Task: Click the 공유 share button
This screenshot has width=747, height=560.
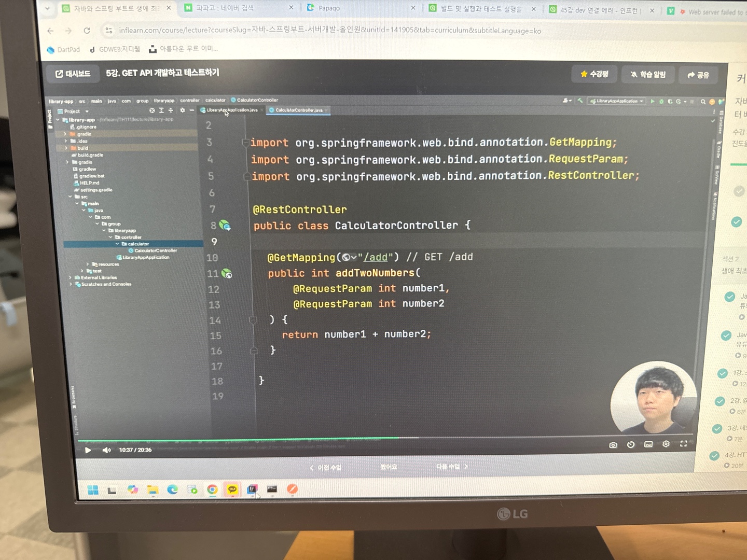Action: pyautogui.click(x=698, y=75)
